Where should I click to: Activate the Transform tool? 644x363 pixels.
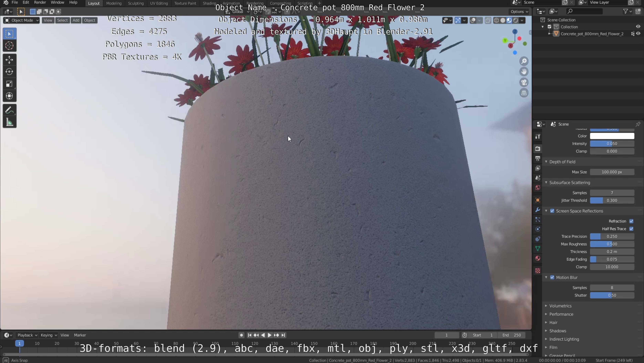click(9, 96)
